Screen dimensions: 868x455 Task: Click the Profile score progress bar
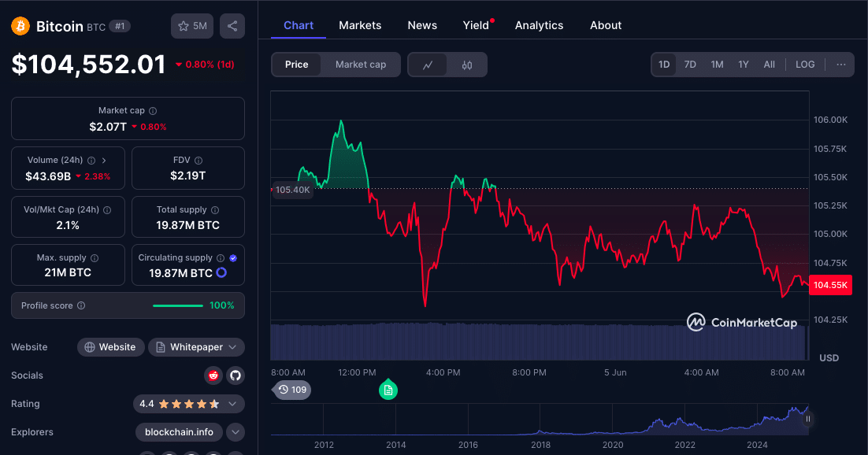pos(178,305)
